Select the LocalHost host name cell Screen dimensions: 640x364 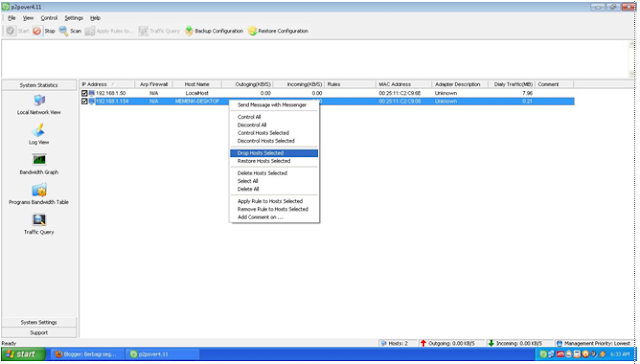pyautogui.click(x=197, y=93)
